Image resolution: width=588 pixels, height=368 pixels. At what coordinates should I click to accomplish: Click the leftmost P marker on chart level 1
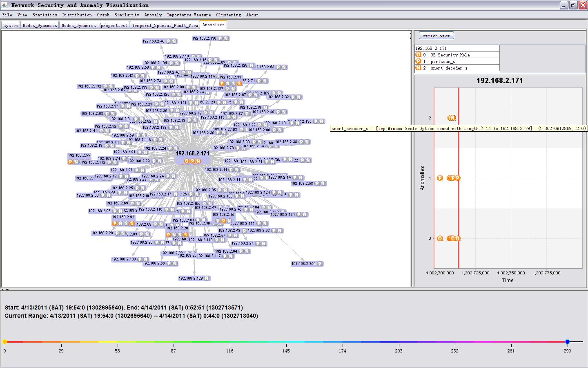pyautogui.click(x=440, y=178)
